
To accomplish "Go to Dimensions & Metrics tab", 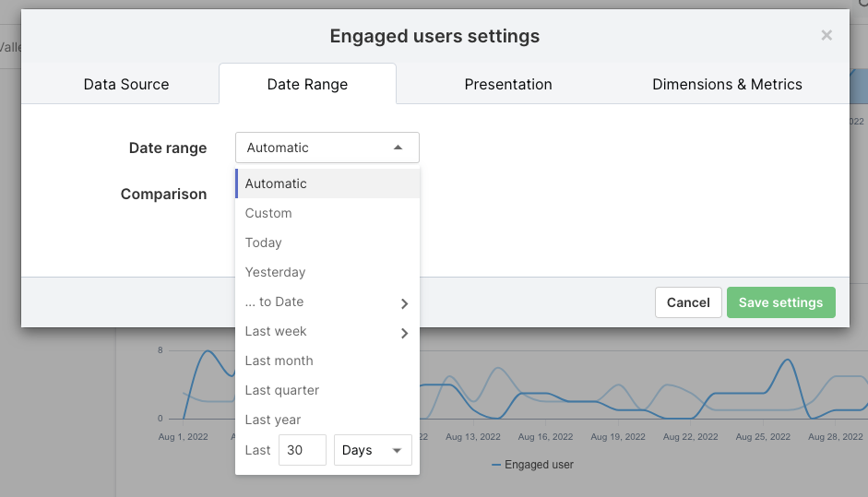I will 727,84.
